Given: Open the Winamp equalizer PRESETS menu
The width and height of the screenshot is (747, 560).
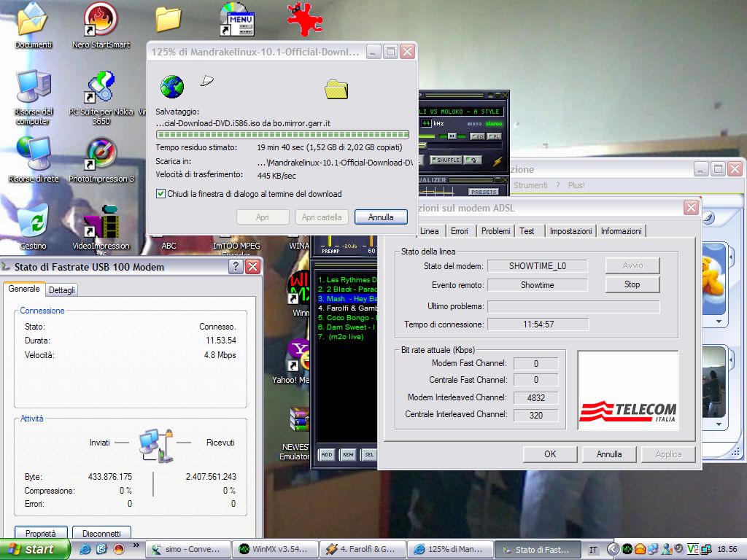Looking at the screenshot, I should pyautogui.click(x=483, y=192).
